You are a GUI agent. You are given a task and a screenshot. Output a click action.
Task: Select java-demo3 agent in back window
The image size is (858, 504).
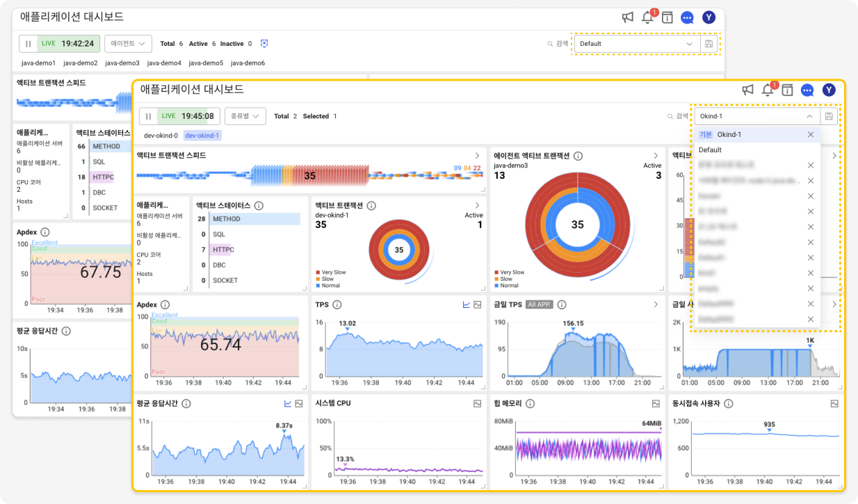tap(122, 63)
